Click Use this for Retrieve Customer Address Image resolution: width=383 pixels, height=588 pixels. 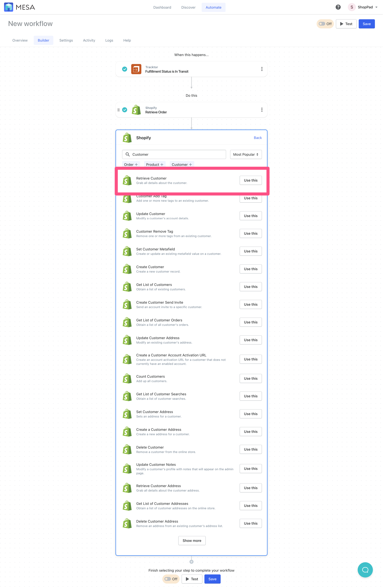pyautogui.click(x=251, y=488)
